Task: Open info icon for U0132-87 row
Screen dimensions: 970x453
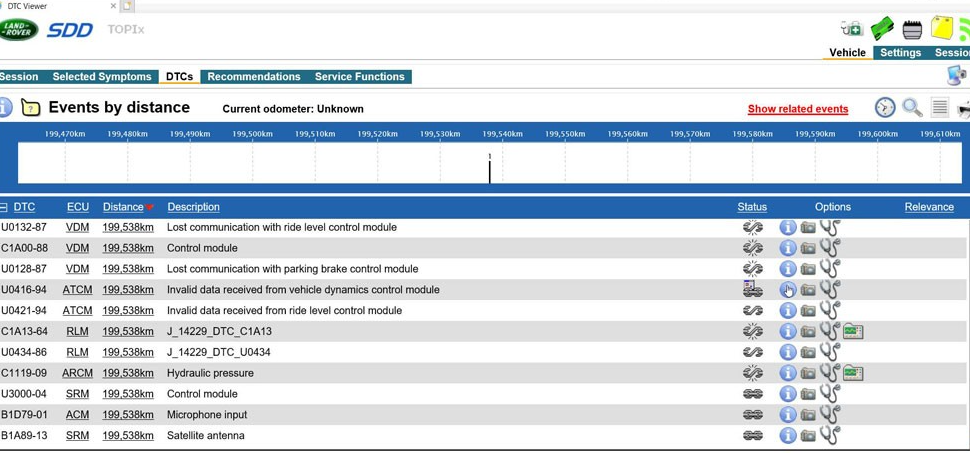Action: click(x=788, y=227)
